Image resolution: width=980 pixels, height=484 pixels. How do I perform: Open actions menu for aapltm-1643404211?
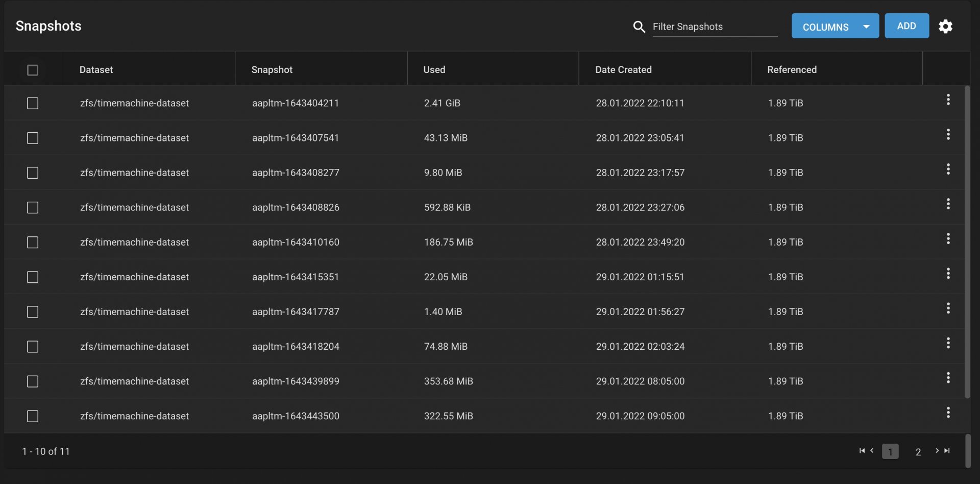tap(948, 100)
